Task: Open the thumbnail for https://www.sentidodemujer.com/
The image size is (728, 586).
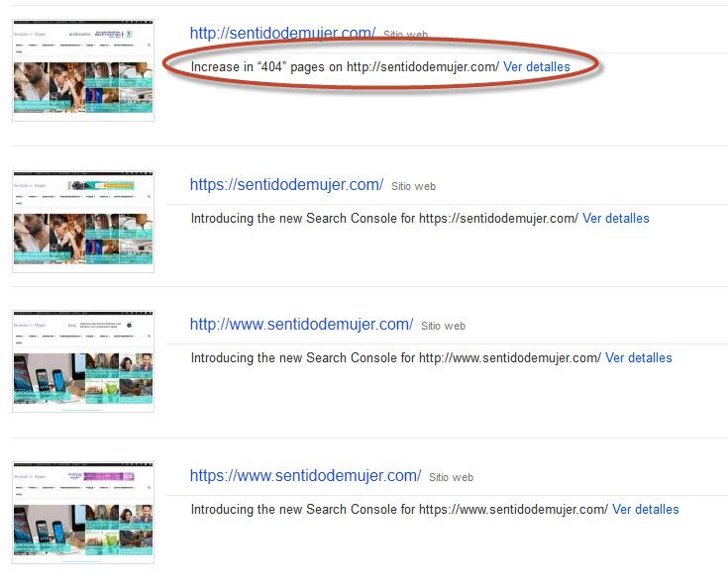Action: tap(83, 513)
